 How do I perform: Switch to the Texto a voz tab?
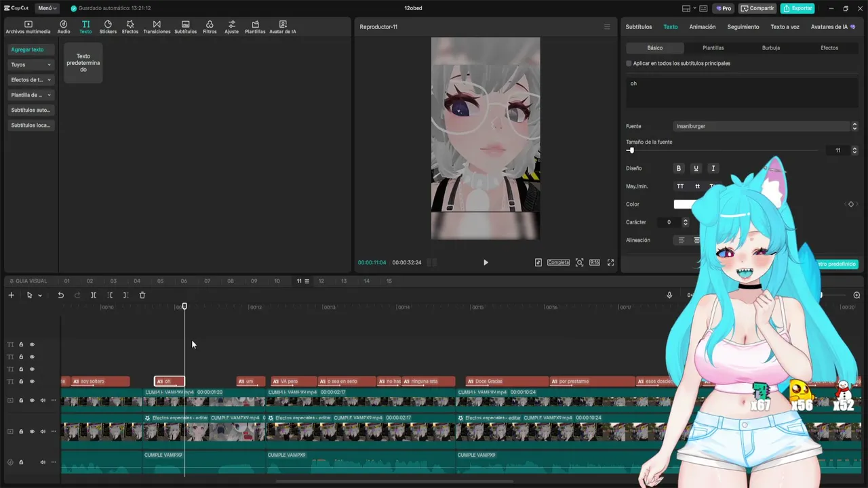[x=785, y=27]
